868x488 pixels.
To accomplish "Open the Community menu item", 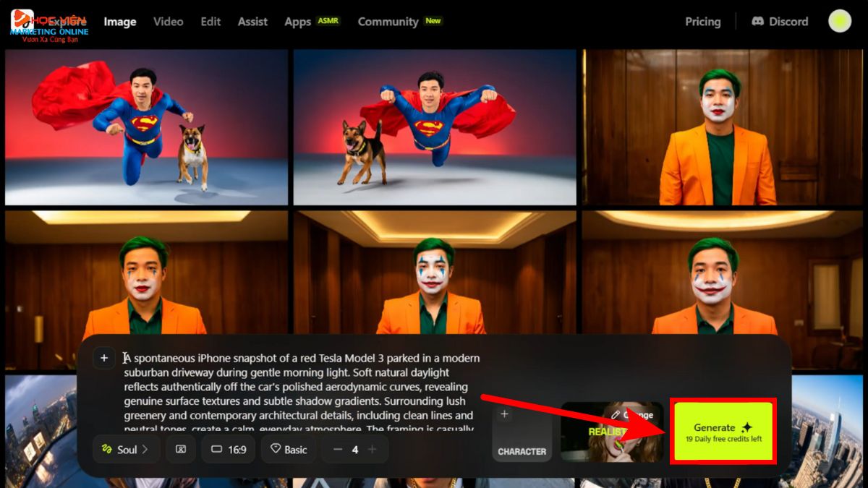I will click(389, 22).
